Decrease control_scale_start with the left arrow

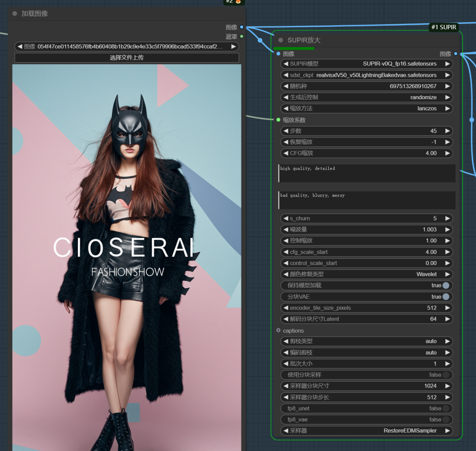coord(286,263)
